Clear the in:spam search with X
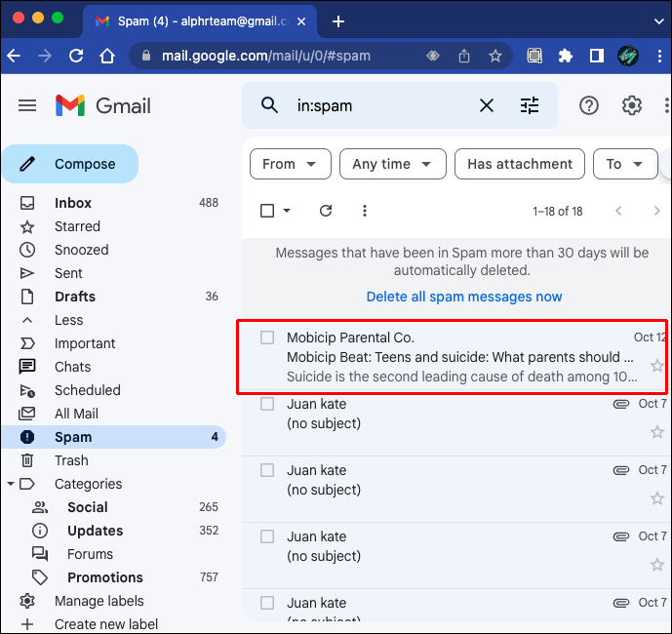The width and height of the screenshot is (672, 634). click(487, 105)
